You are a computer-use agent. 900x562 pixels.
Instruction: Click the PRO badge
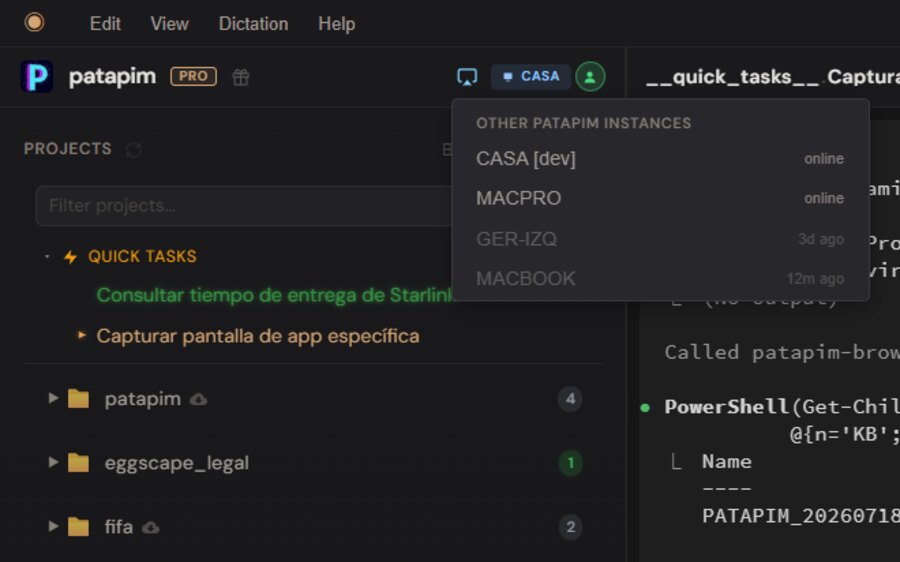coord(193,76)
